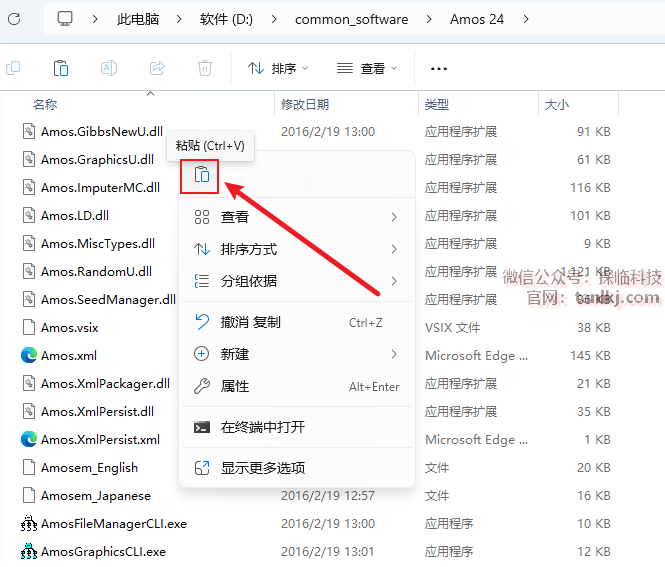
Task: Open 分组依据 submenu in context menu
Action: click(296, 281)
